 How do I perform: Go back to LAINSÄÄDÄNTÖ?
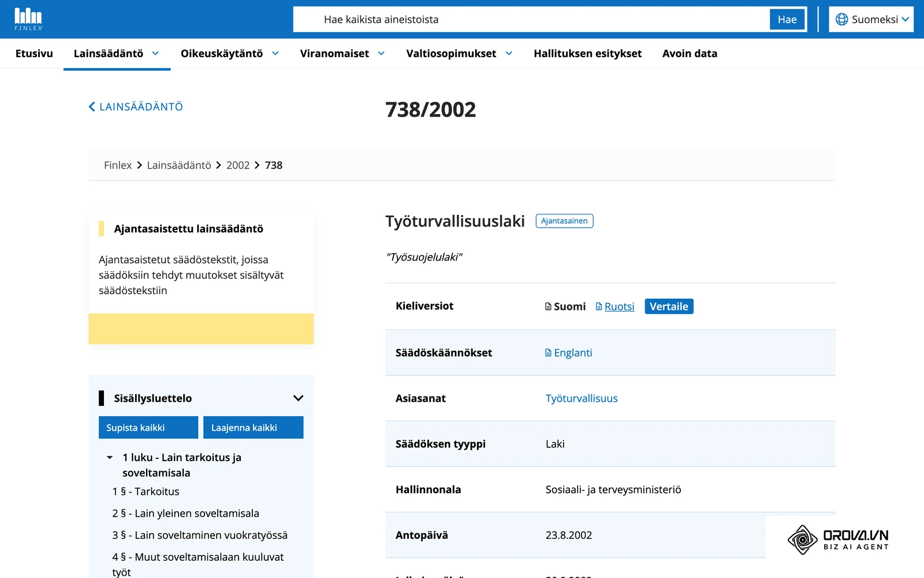[136, 107]
